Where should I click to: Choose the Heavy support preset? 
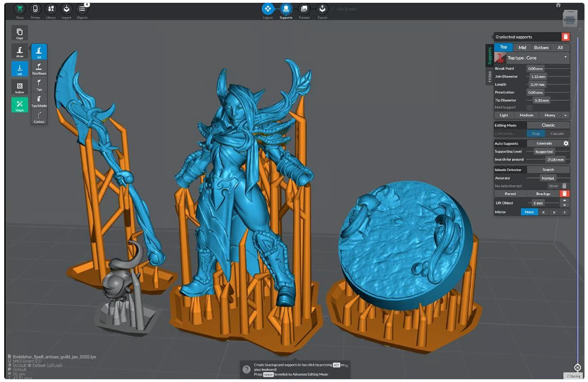point(550,115)
